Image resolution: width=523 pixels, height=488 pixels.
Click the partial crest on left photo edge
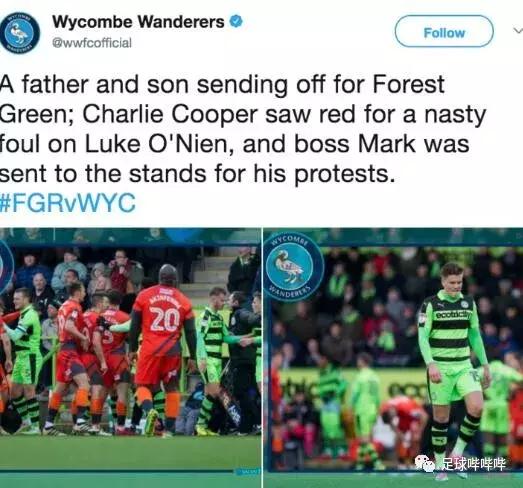6,267
